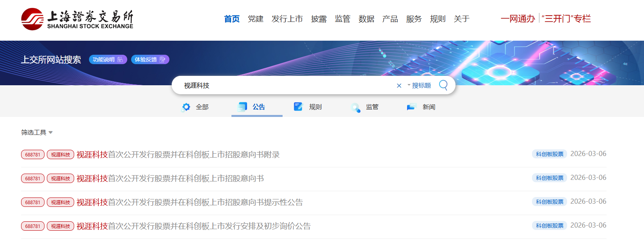
Task: Open 视涯科技首次公开发行股票并在科创板上市招股意向书 announcement
Action: click(170, 178)
